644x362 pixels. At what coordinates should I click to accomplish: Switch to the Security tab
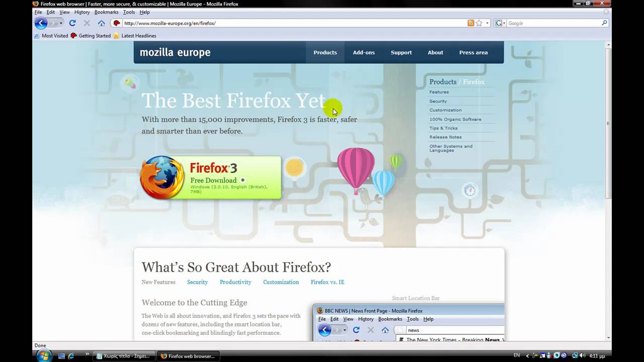[197, 282]
